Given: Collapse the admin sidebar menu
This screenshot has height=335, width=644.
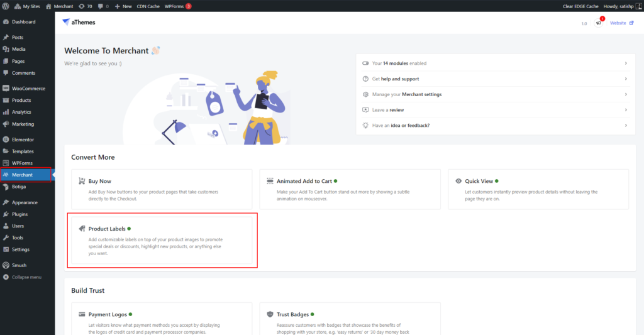Looking at the screenshot, I should tap(23, 277).
